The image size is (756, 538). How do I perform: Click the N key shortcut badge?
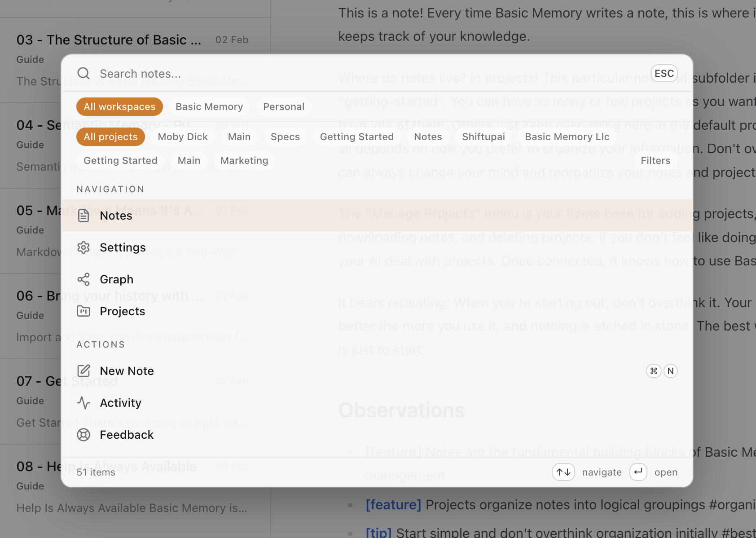pyautogui.click(x=670, y=371)
